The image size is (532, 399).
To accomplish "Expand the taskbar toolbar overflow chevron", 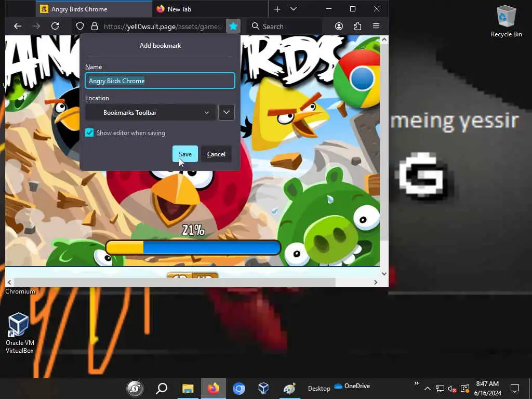I will (x=416, y=383).
